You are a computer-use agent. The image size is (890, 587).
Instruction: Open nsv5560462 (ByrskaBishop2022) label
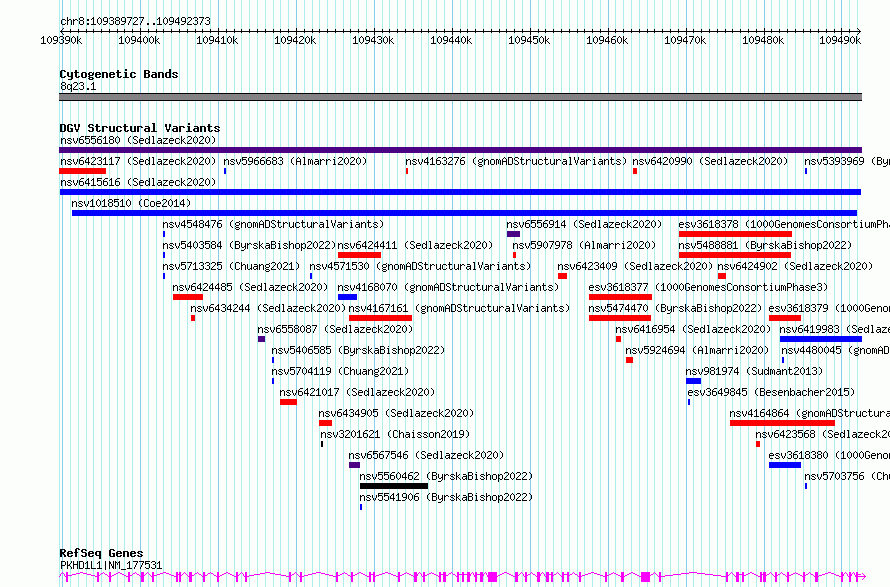446,476
